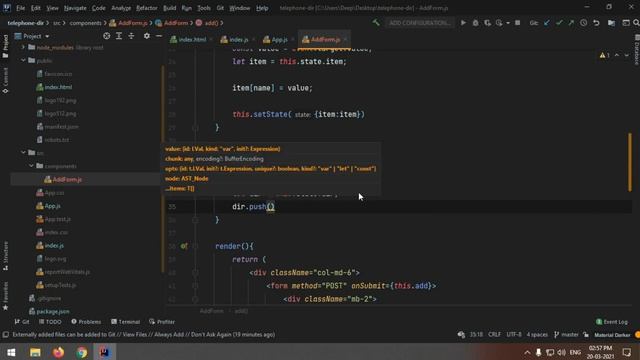Open the Windows notification center

coord(627,352)
